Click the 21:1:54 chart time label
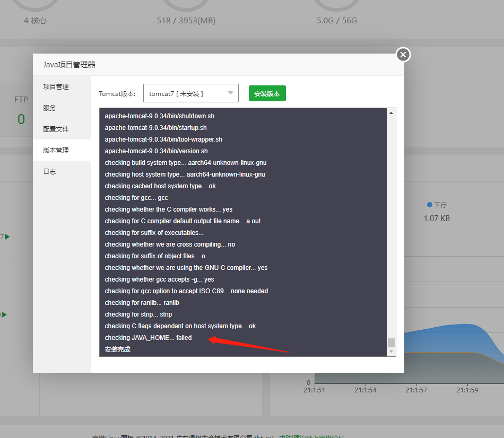The height and width of the screenshot is (438, 504). (x=366, y=390)
